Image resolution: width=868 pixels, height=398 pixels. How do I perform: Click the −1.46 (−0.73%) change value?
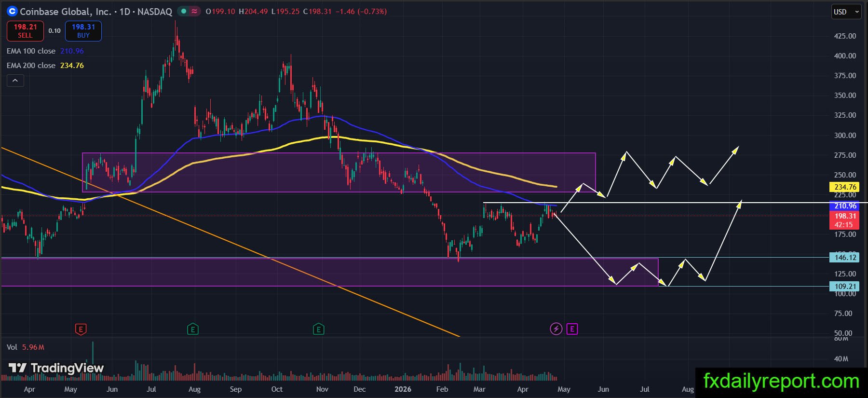(x=361, y=12)
